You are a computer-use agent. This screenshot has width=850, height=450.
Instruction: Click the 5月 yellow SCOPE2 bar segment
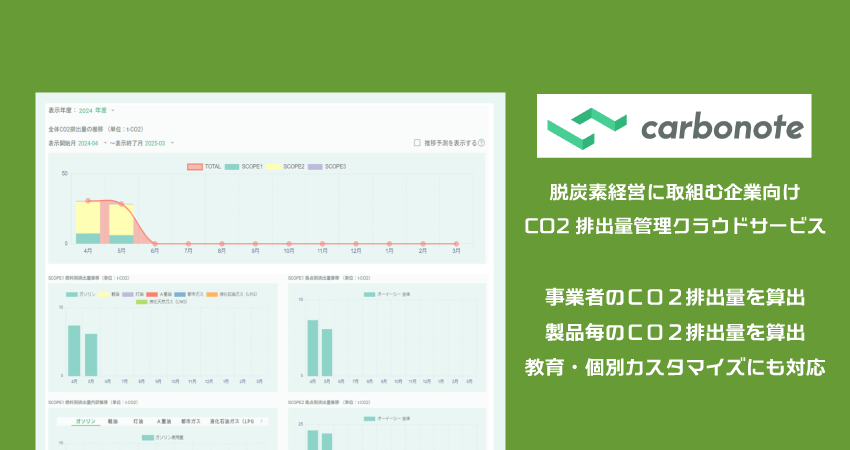(x=121, y=220)
